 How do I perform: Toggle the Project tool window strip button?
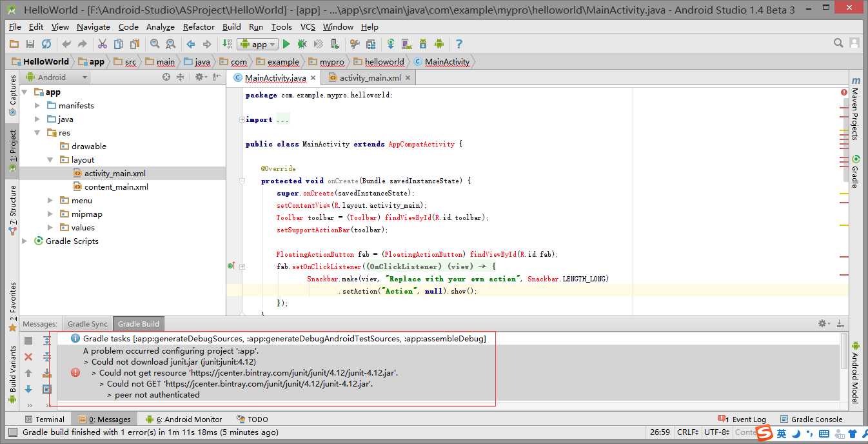pos(12,151)
